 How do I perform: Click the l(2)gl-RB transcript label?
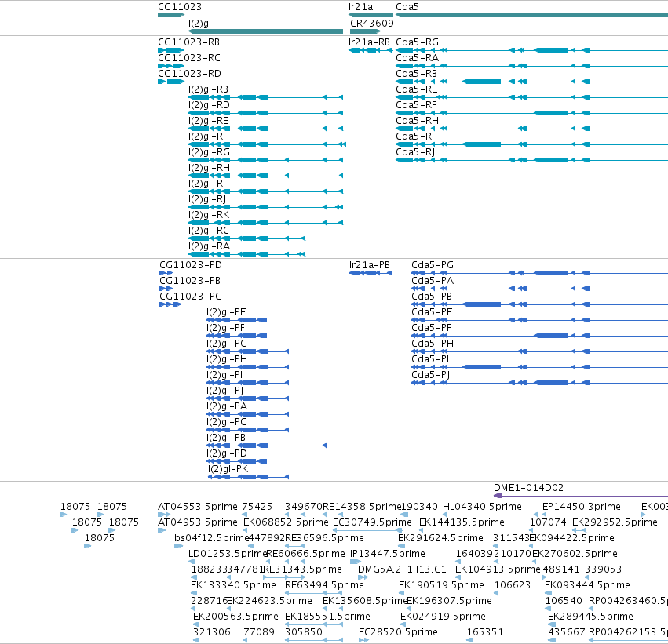[x=208, y=89]
